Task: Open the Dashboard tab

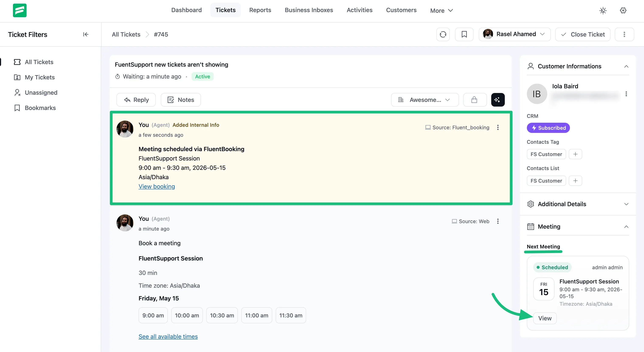Action: coord(186,10)
